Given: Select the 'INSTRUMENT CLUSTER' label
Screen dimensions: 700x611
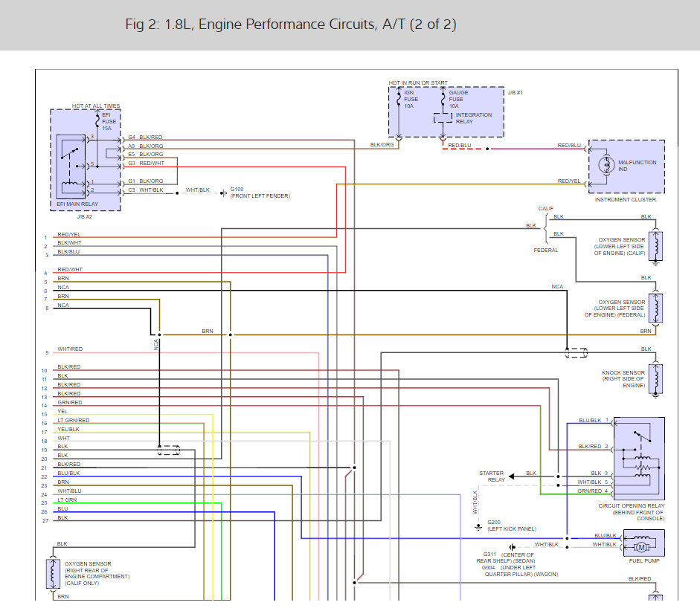Looking at the screenshot, I should [626, 200].
